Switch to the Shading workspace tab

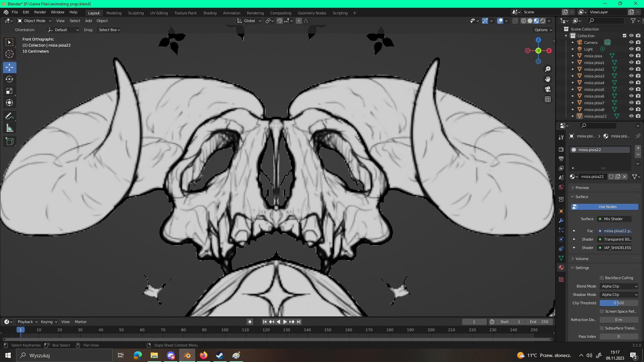pos(210,13)
